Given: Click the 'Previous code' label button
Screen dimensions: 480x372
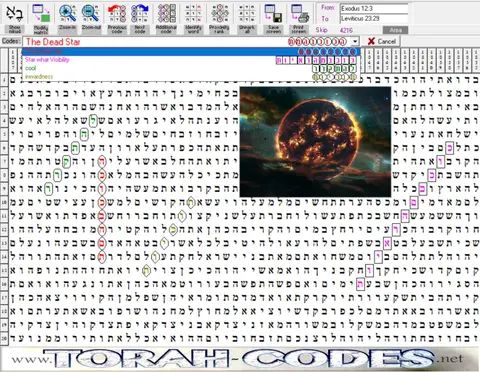Looking at the screenshot, I should click(117, 29).
